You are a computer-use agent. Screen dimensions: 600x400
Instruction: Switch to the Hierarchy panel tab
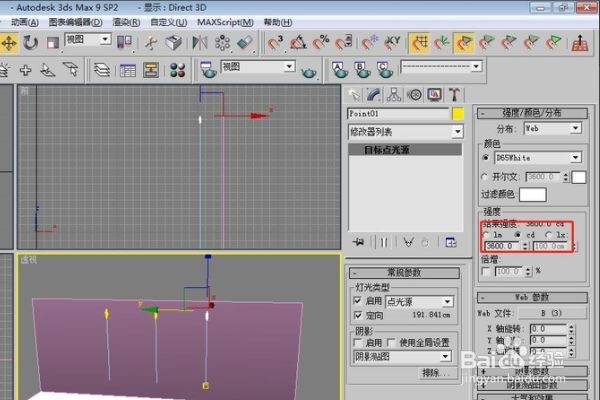click(x=394, y=95)
